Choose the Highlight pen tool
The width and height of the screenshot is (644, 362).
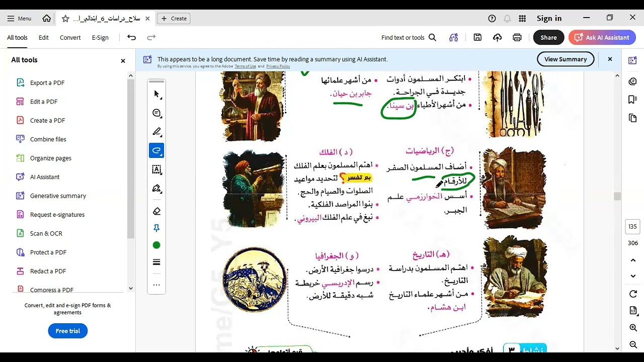coord(156,132)
